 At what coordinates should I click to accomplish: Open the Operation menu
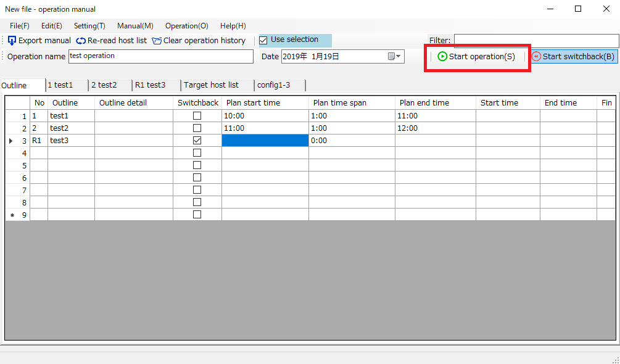point(186,26)
